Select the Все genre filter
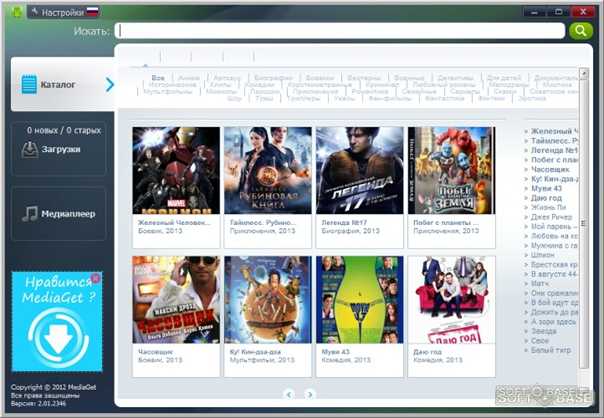The image size is (604, 418). click(158, 78)
